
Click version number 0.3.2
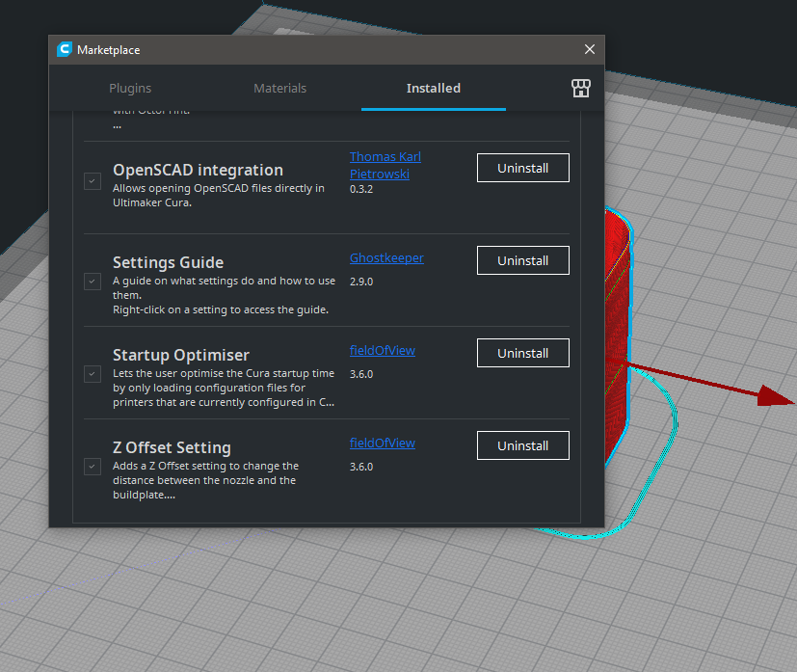pyautogui.click(x=361, y=189)
